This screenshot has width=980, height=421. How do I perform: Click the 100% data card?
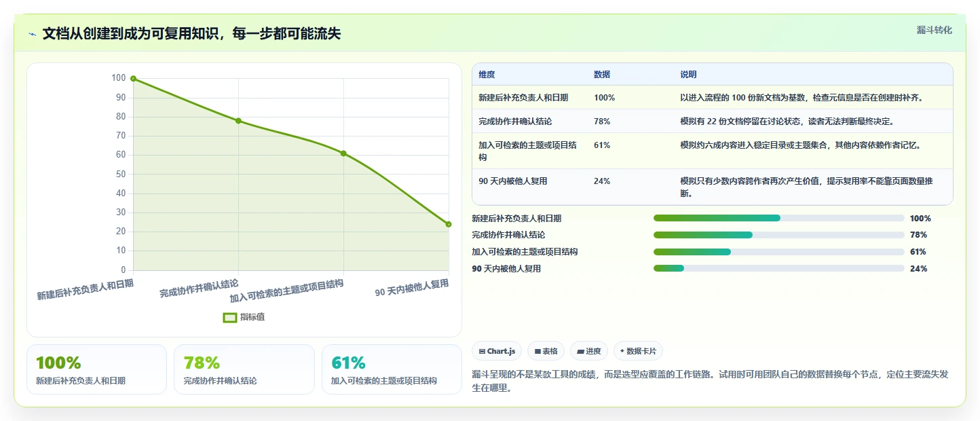[96, 369]
